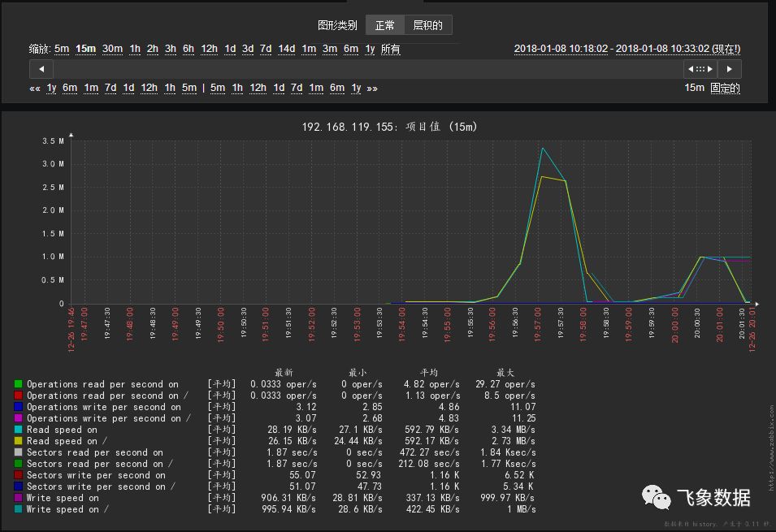Click the teal swatch for "Write speed on /"
776x532 pixels.
19,509
